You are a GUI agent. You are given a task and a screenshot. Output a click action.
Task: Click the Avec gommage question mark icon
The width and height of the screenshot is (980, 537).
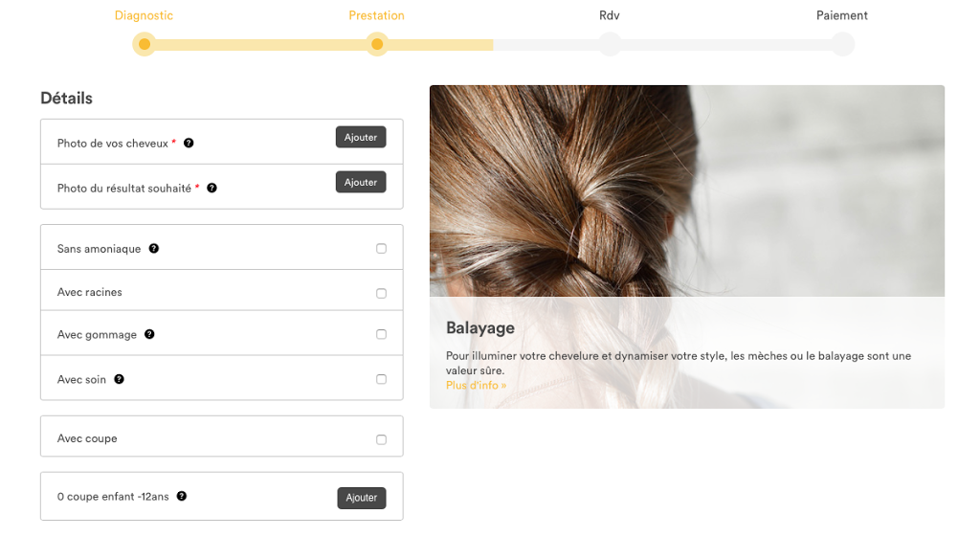tap(149, 335)
